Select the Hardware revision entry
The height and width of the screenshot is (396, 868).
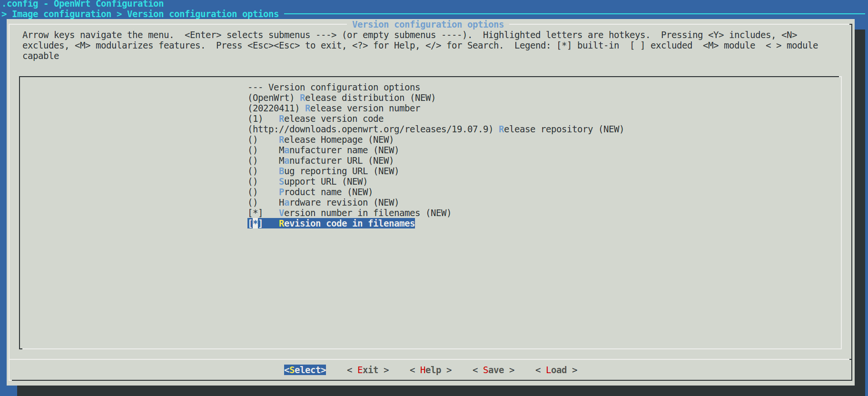324,203
